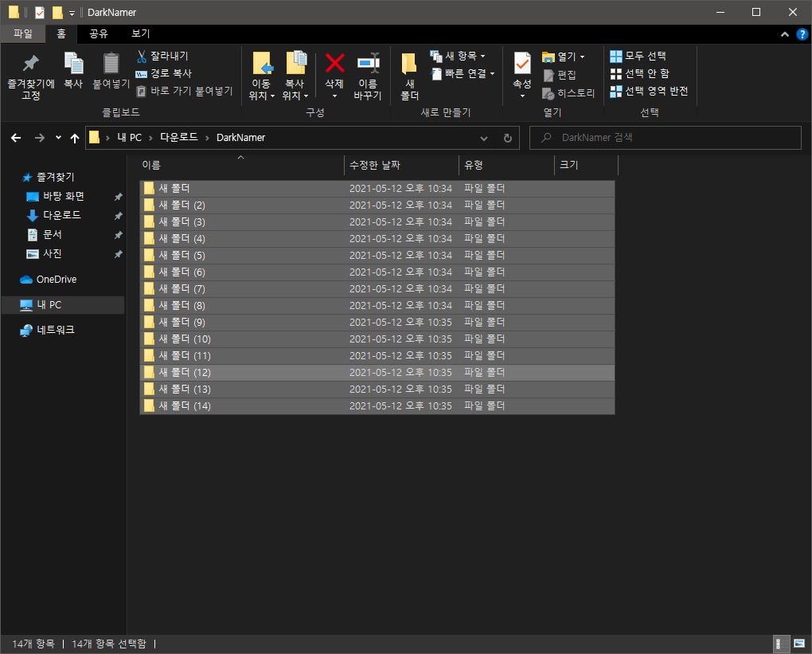Switch to the 공유 (Share) tab

click(x=99, y=33)
